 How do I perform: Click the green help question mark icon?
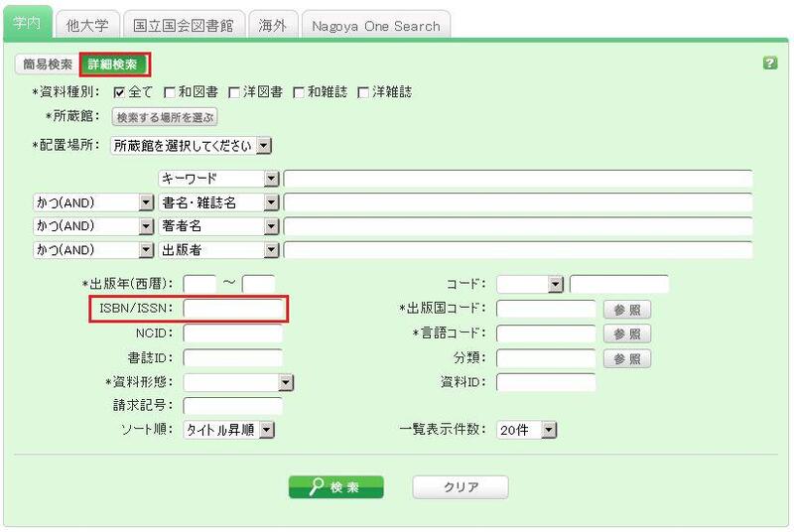(x=770, y=63)
